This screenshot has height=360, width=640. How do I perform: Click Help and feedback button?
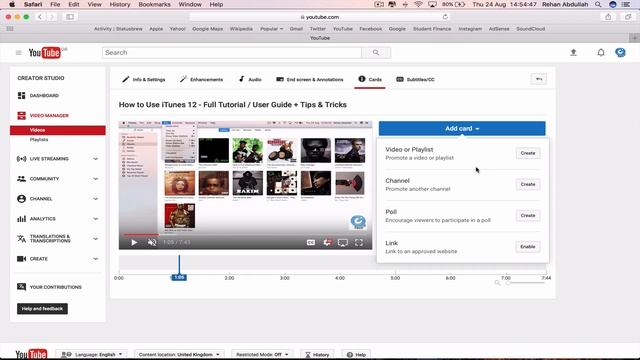point(42,309)
